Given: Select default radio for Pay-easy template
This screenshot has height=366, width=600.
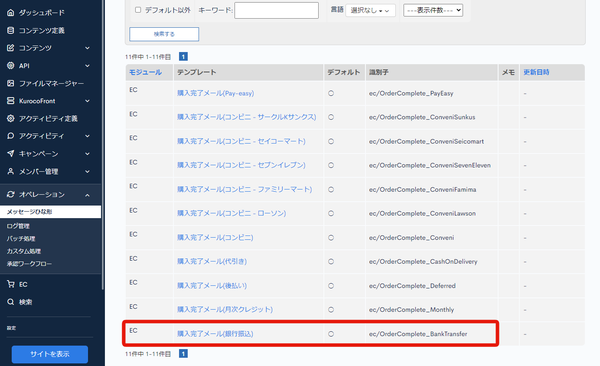Looking at the screenshot, I should [x=331, y=93].
